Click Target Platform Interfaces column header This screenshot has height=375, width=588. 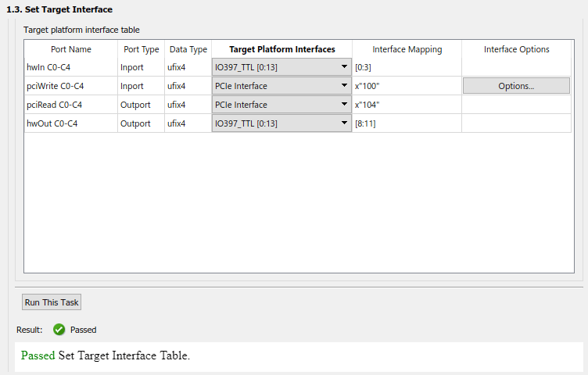tap(282, 49)
